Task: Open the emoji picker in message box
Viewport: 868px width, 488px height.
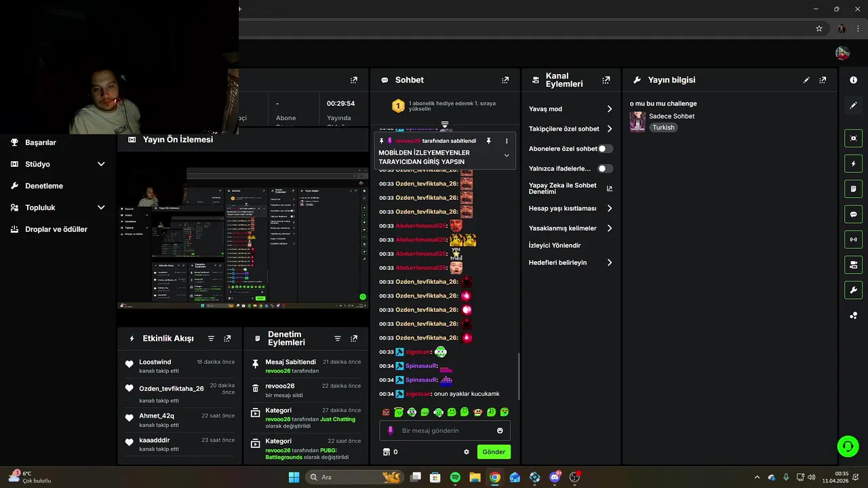Action: click(x=500, y=430)
